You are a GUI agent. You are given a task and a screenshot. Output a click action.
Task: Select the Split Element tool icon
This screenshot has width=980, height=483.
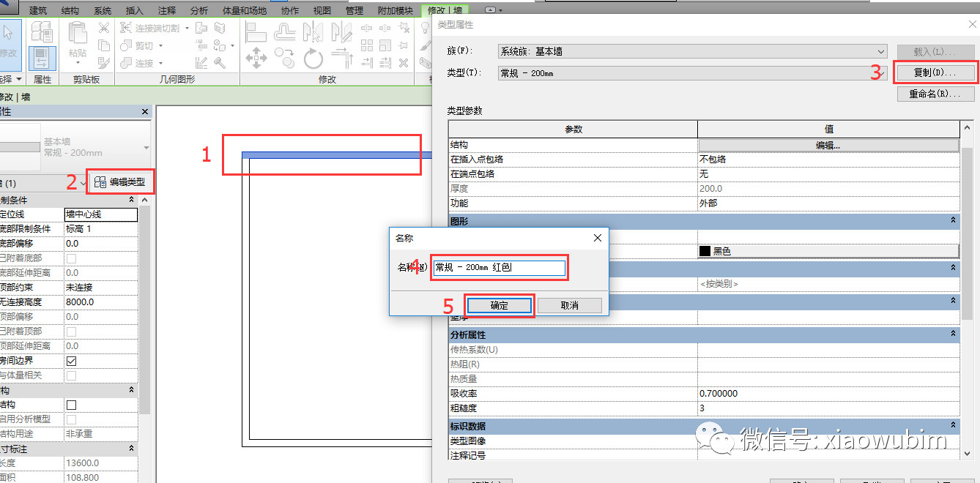tap(366, 28)
